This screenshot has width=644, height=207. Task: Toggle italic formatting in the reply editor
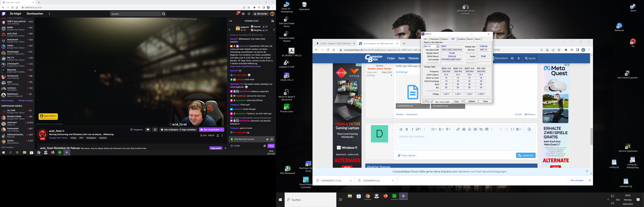click(412, 129)
